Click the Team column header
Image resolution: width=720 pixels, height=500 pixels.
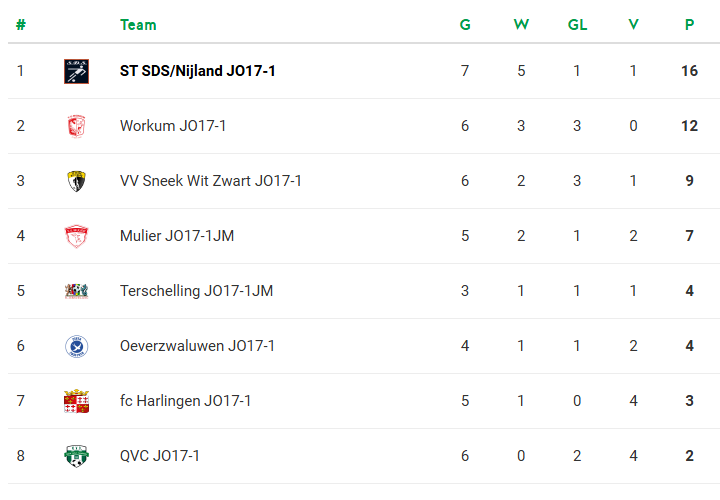pyautogui.click(x=138, y=25)
